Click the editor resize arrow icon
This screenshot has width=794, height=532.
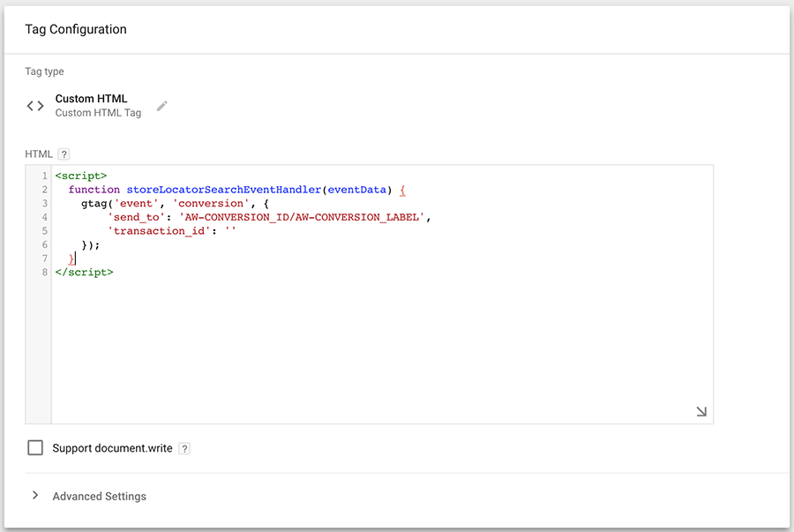700,411
